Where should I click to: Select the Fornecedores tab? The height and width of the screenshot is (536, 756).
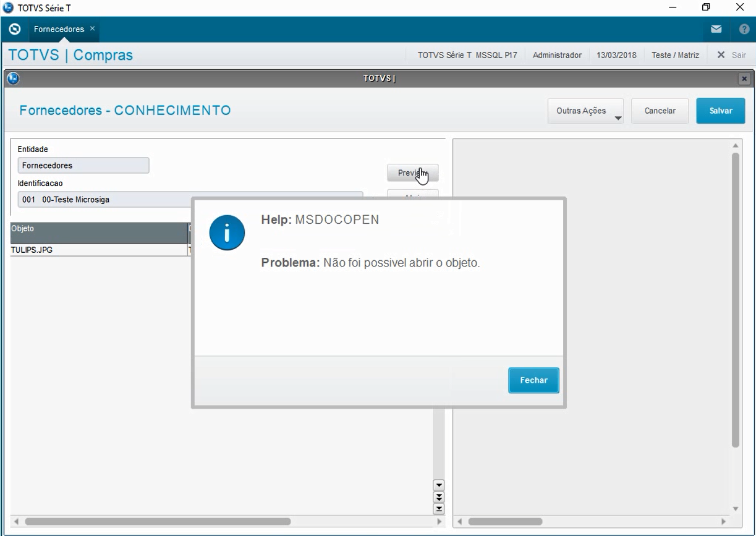[59, 29]
